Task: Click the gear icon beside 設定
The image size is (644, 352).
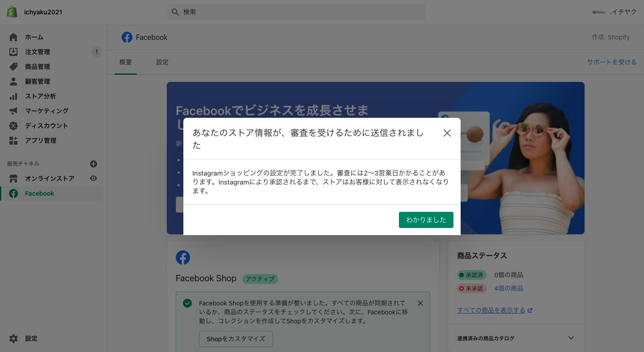Action: [13, 339]
